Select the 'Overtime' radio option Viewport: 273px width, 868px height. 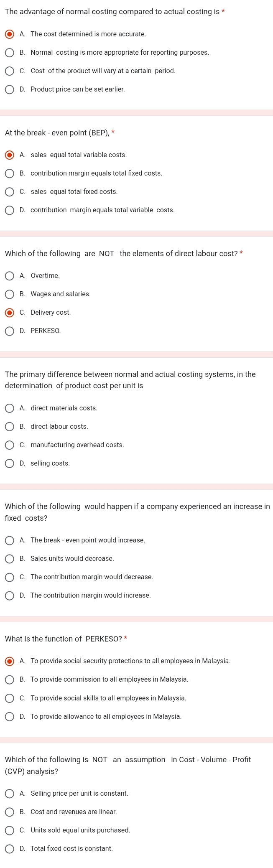pyautogui.click(x=9, y=276)
